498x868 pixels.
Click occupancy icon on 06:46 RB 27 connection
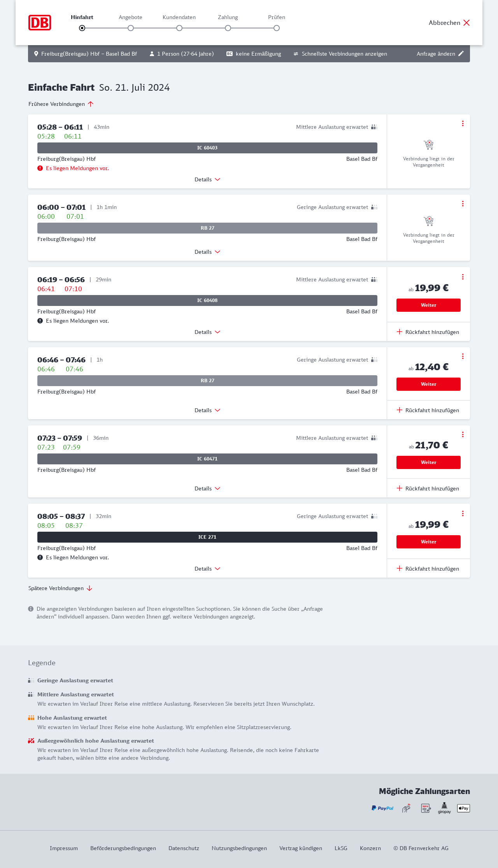click(x=374, y=360)
